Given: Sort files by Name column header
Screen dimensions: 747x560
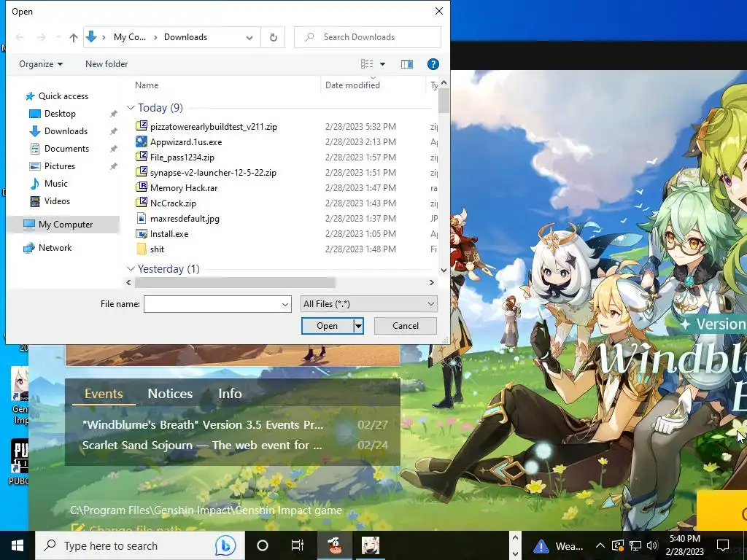Looking at the screenshot, I should pyautogui.click(x=146, y=85).
